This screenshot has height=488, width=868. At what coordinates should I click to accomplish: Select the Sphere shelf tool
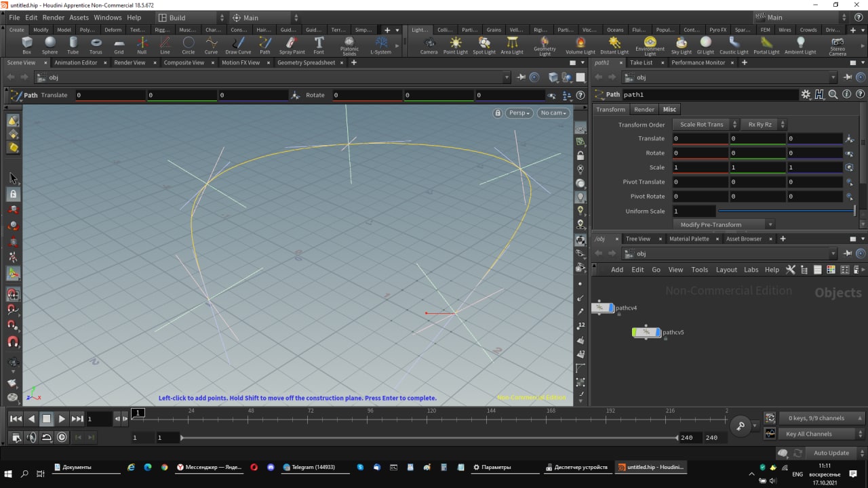point(50,45)
